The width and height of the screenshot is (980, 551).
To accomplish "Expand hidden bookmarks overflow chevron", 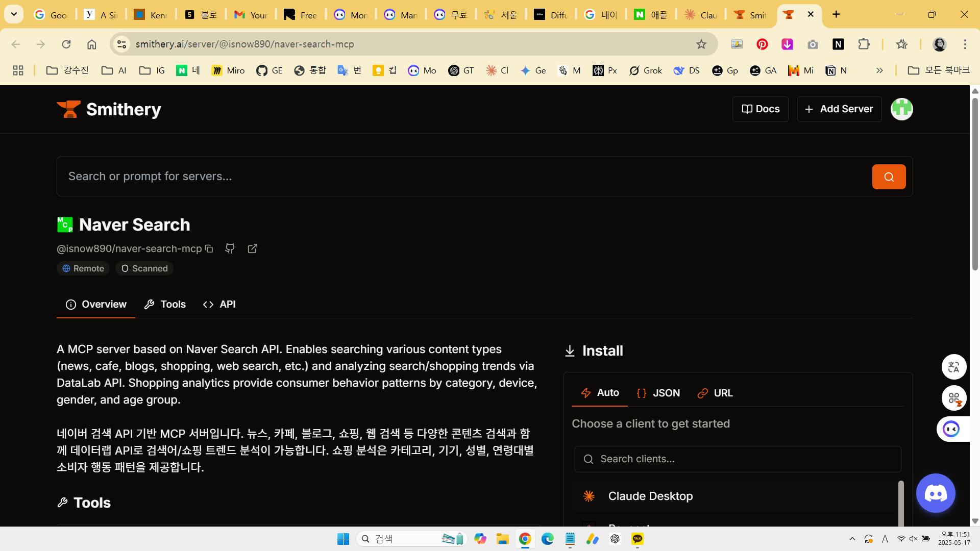I will 879,70.
